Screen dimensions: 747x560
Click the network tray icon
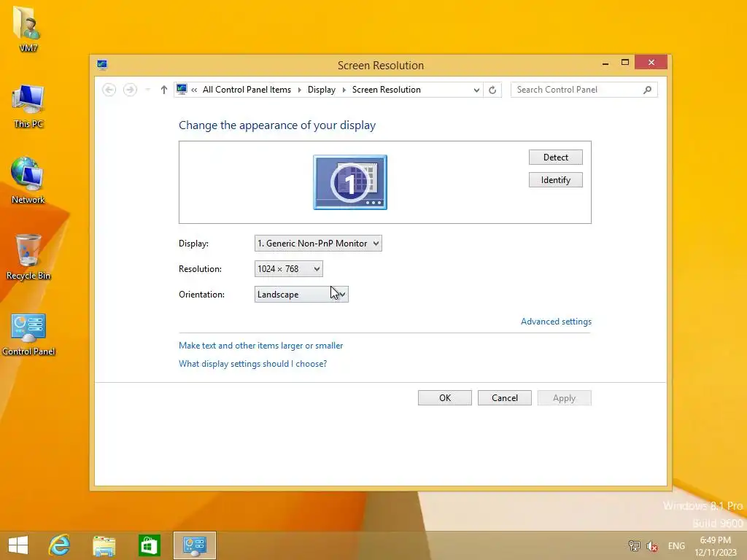[x=634, y=545]
